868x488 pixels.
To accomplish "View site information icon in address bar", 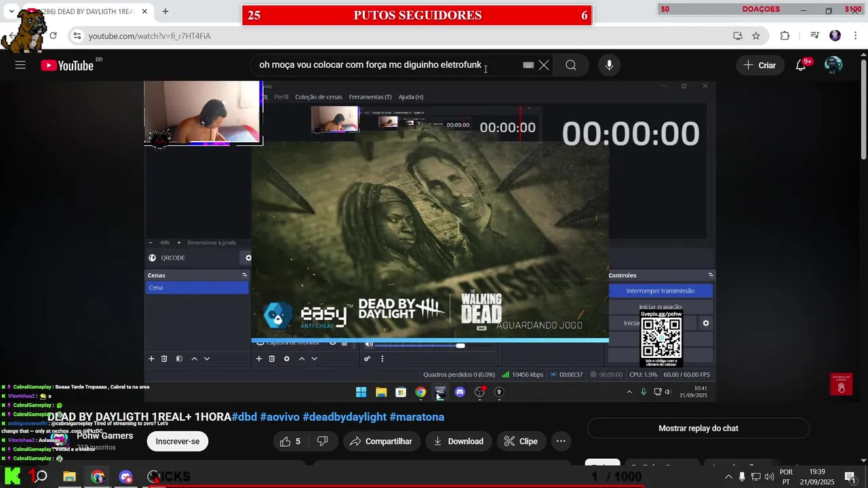I will pyautogui.click(x=77, y=35).
